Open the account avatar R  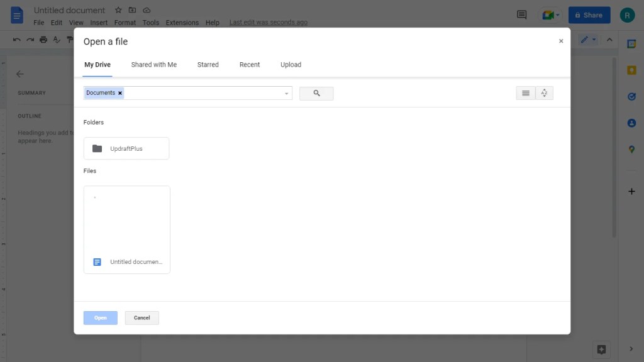(627, 15)
